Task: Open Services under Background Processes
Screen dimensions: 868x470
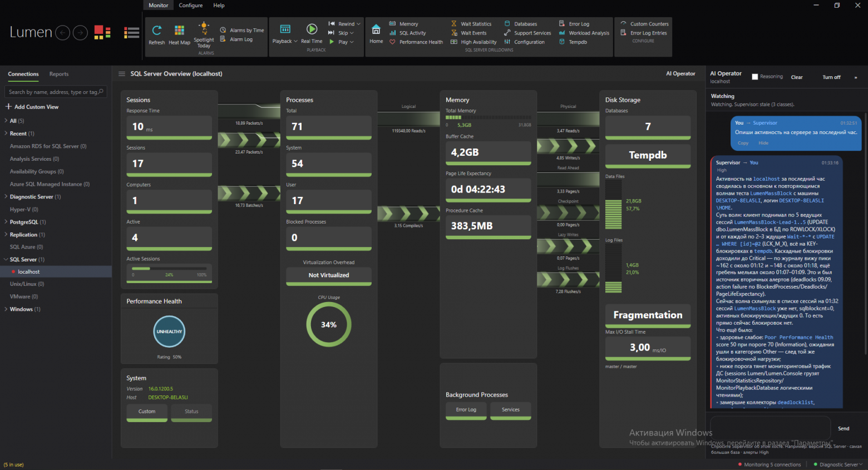Action: pyautogui.click(x=511, y=410)
